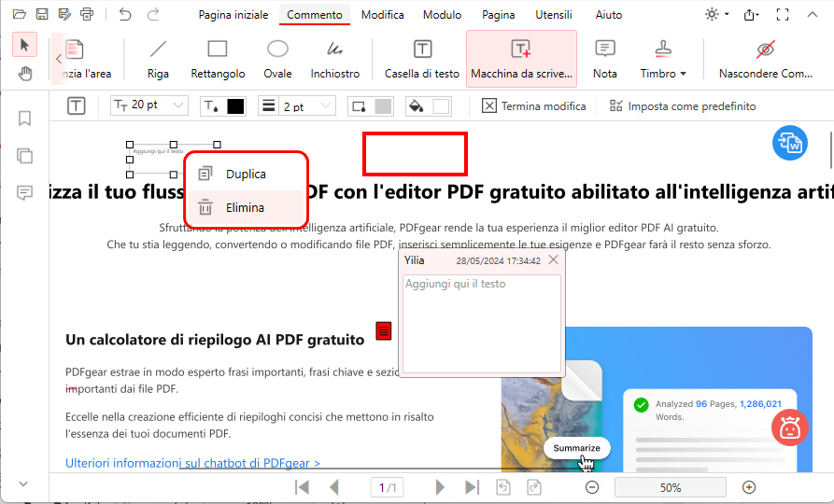This screenshot has height=504, width=834.
Task: Open the Pagina iniziale tab
Action: click(x=233, y=15)
